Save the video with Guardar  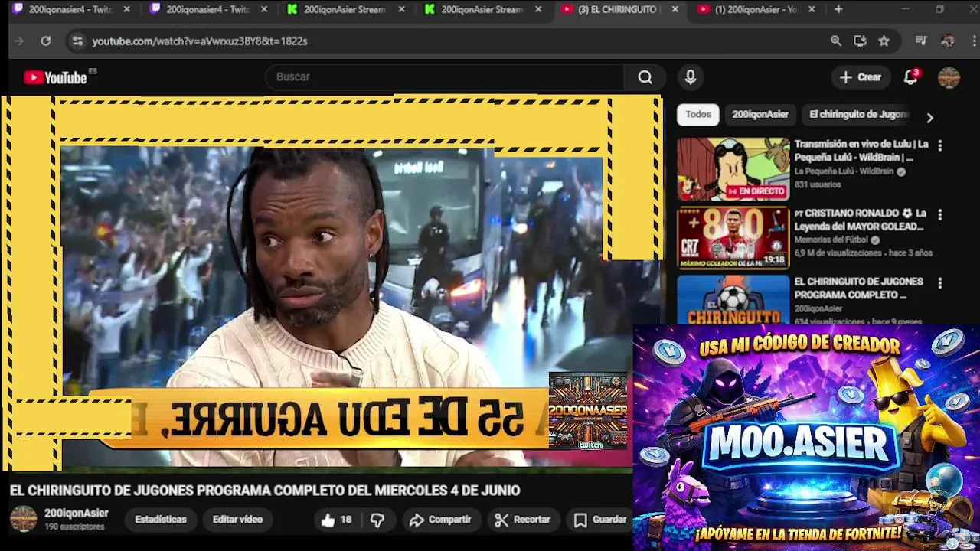coord(601,520)
